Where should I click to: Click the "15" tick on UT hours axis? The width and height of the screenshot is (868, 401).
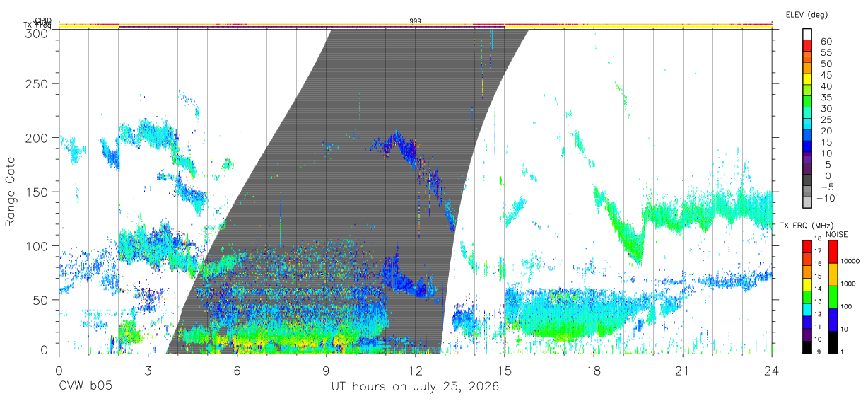tap(505, 371)
